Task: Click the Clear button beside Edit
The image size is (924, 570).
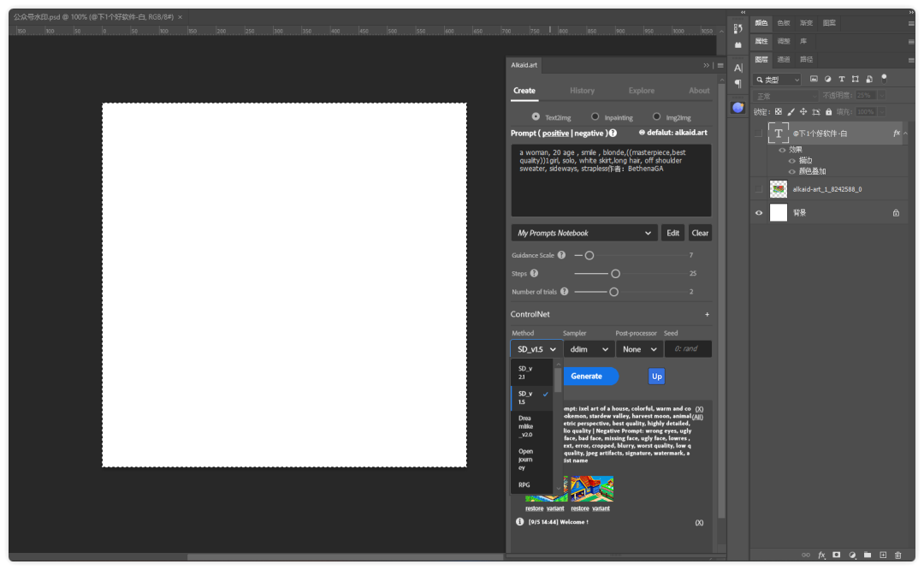Action: [x=700, y=233]
